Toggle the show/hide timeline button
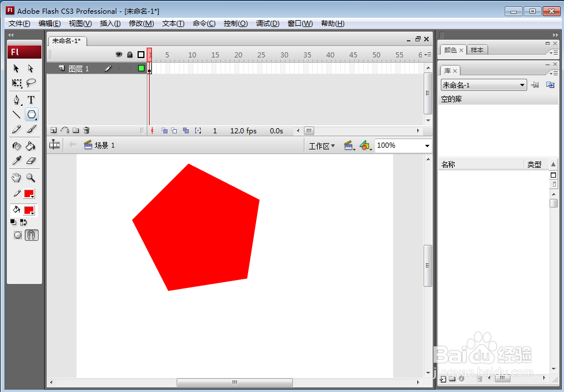The image size is (564, 392). (55, 145)
